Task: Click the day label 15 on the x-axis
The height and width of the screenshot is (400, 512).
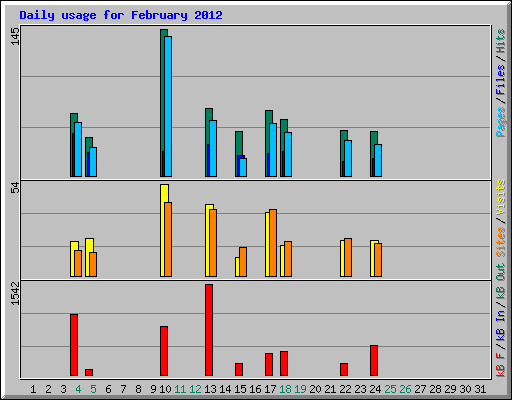Action: click(240, 389)
